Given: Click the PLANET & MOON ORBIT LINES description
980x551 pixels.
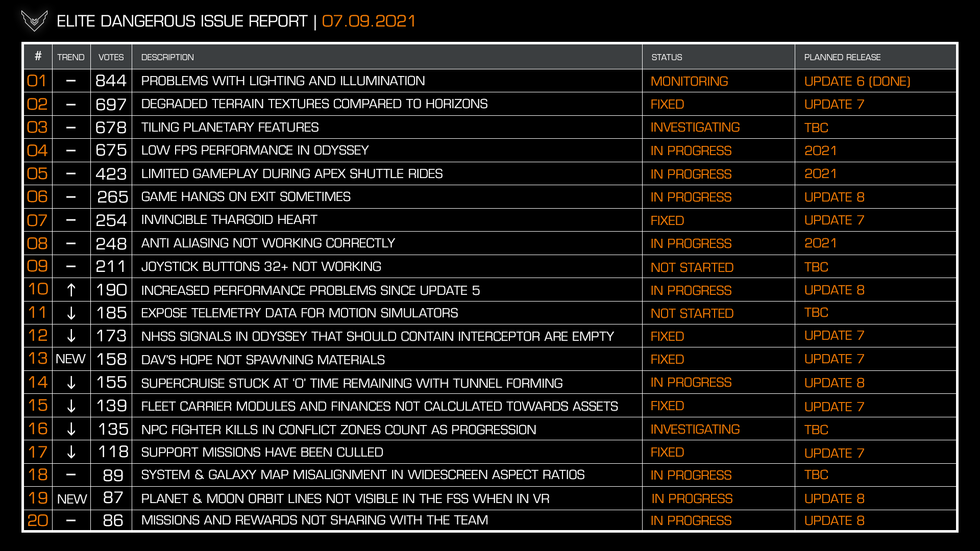Looking at the screenshot, I should [346, 498].
